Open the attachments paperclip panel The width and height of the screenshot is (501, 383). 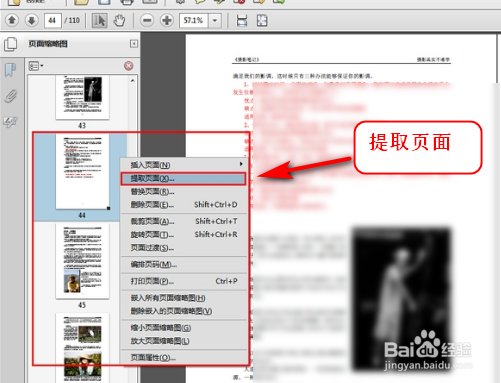click(10, 96)
